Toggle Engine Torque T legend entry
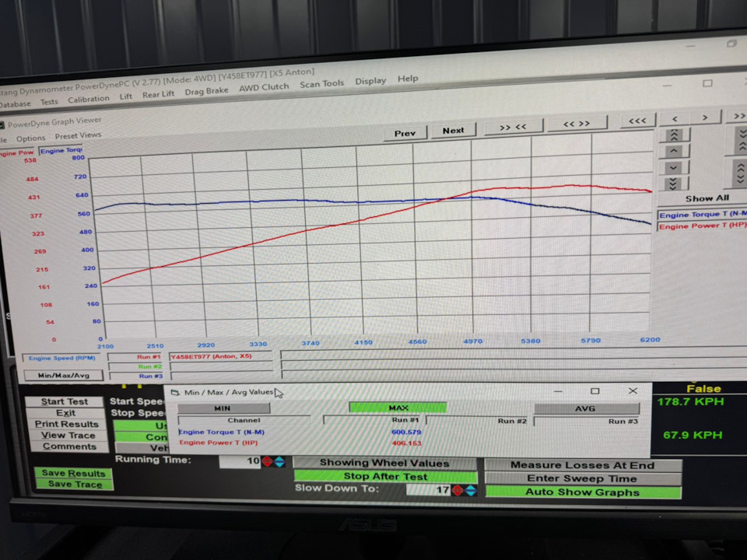Viewport: 747px width, 560px height. click(702, 215)
